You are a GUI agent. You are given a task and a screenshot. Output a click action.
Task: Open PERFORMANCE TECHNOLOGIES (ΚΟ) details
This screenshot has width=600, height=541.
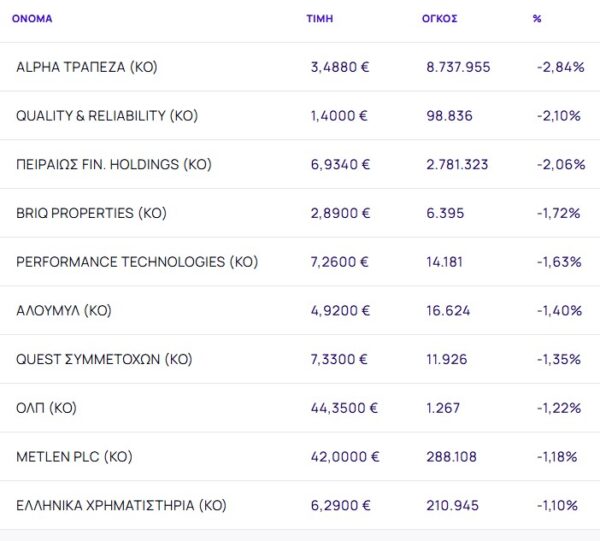pos(137,262)
